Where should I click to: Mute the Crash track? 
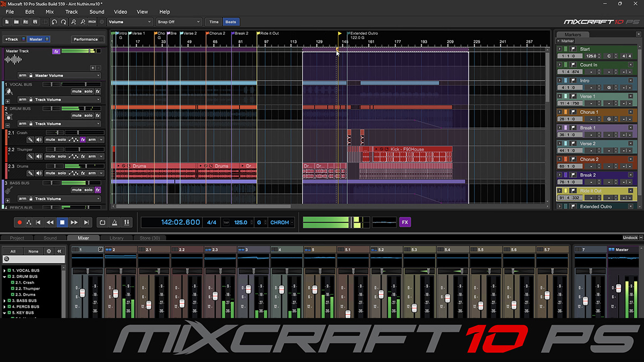(50, 139)
